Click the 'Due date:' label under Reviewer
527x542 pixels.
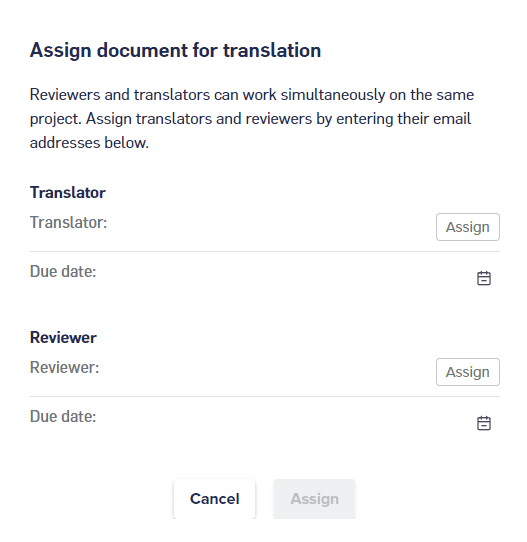pyautogui.click(x=63, y=417)
